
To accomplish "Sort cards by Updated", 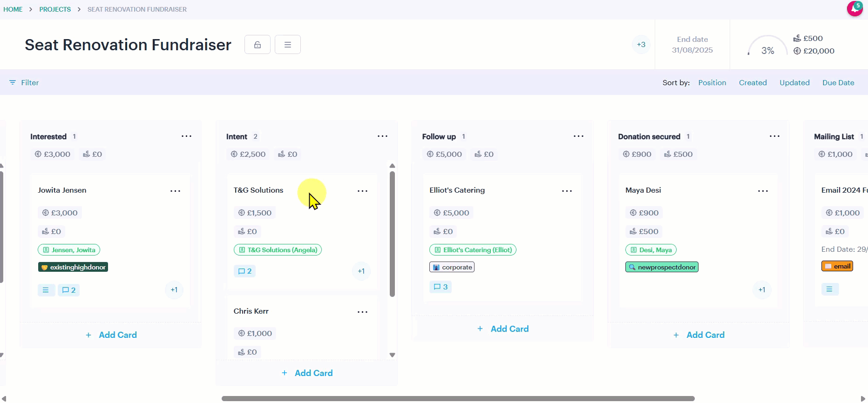I will (794, 82).
